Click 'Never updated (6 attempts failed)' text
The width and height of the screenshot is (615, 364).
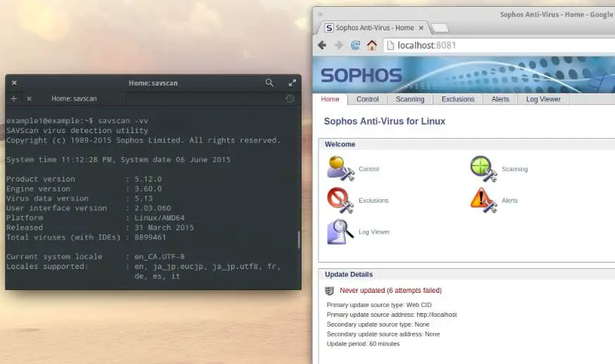391,290
